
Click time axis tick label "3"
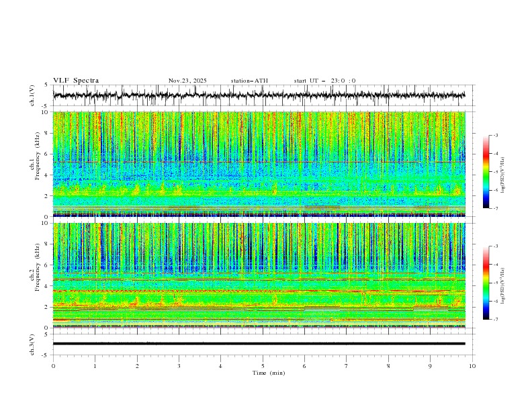[179, 366]
